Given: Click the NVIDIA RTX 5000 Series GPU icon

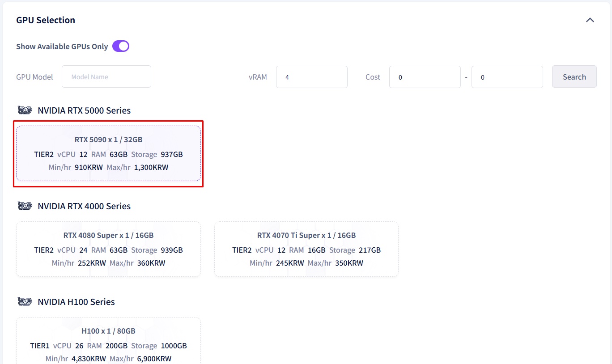Looking at the screenshot, I should point(25,110).
